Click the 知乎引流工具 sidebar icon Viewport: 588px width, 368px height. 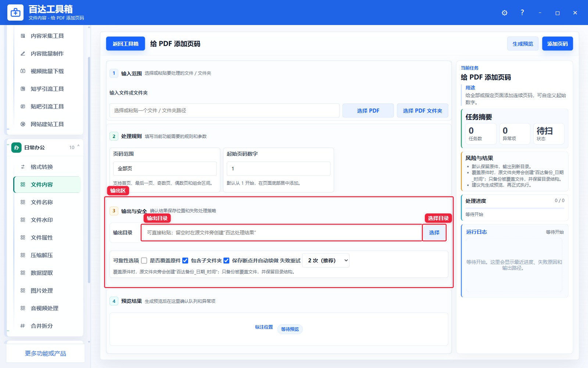[23, 89]
